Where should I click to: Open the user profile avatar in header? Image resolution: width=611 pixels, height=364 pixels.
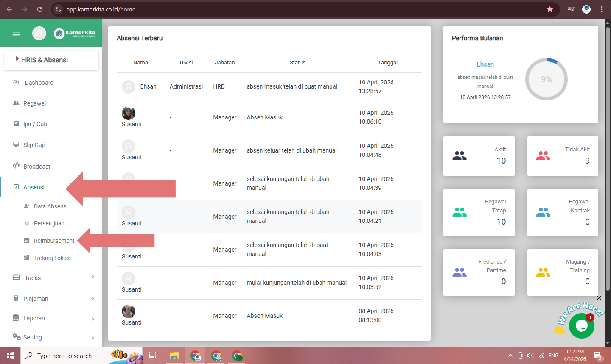(x=39, y=33)
